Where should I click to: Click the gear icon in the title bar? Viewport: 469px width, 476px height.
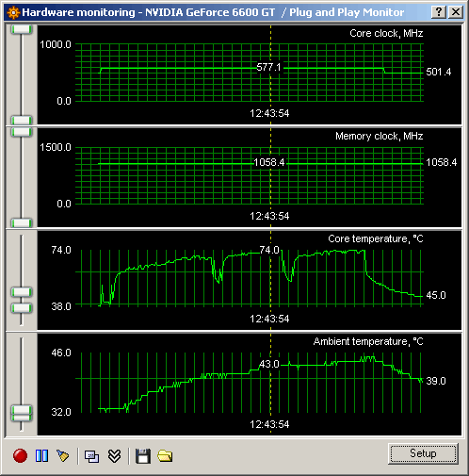coord(13,12)
